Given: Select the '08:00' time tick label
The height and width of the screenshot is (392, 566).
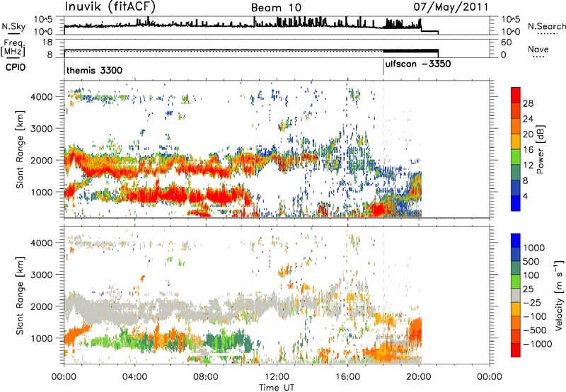Looking at the screenshot, I should tap(205, 377).
